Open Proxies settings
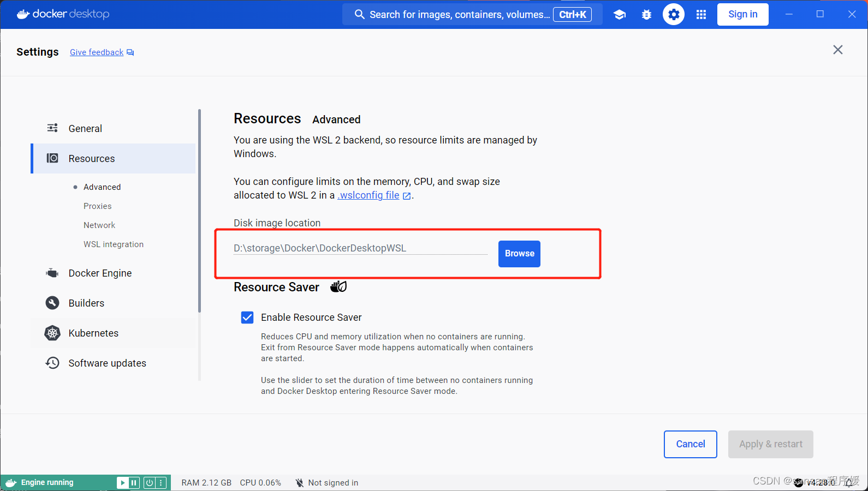 click(98, 206)
